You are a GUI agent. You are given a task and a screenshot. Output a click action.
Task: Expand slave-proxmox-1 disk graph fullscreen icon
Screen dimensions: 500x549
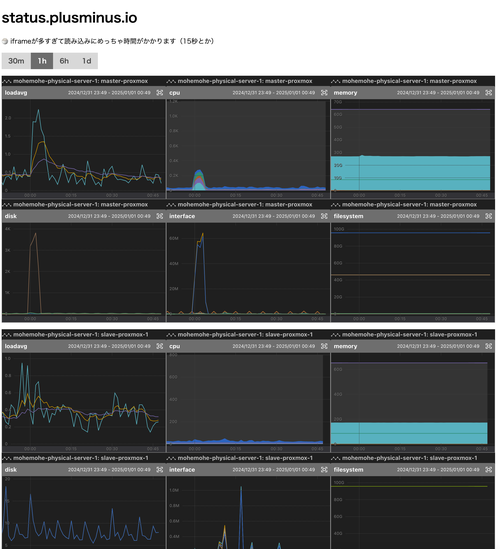(160, 470)
